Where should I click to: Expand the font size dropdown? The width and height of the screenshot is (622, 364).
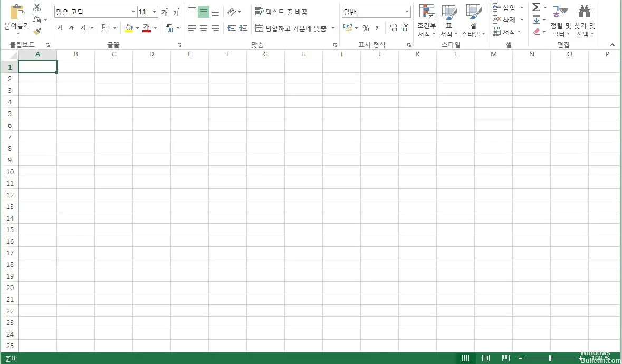[x=154, y=12]
